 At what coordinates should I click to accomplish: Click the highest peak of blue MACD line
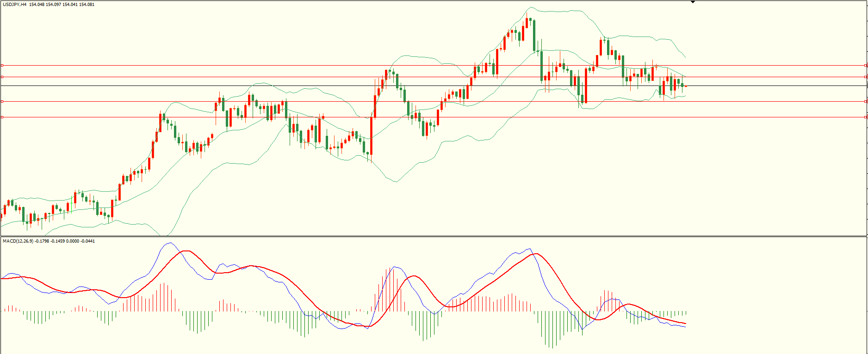(170, 243)
